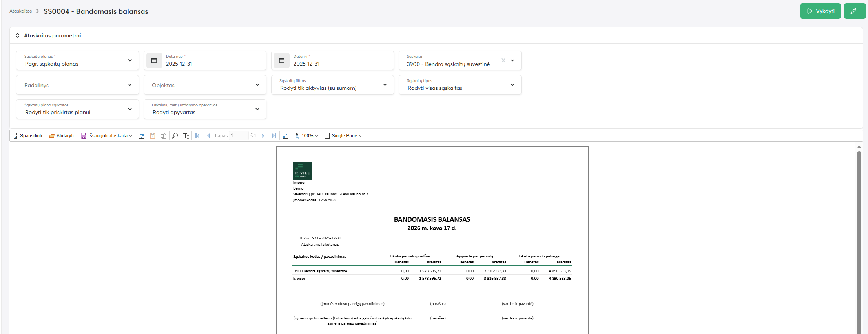Clear the Sąskaita field selection
The height and width of the screenshot is (334, 868).
coord(503,60)
